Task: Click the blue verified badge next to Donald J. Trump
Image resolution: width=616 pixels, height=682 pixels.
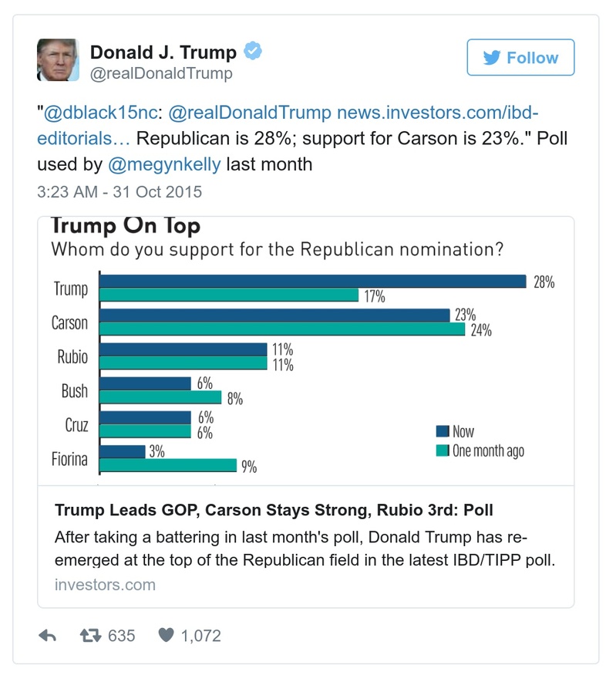Action: 249,52
